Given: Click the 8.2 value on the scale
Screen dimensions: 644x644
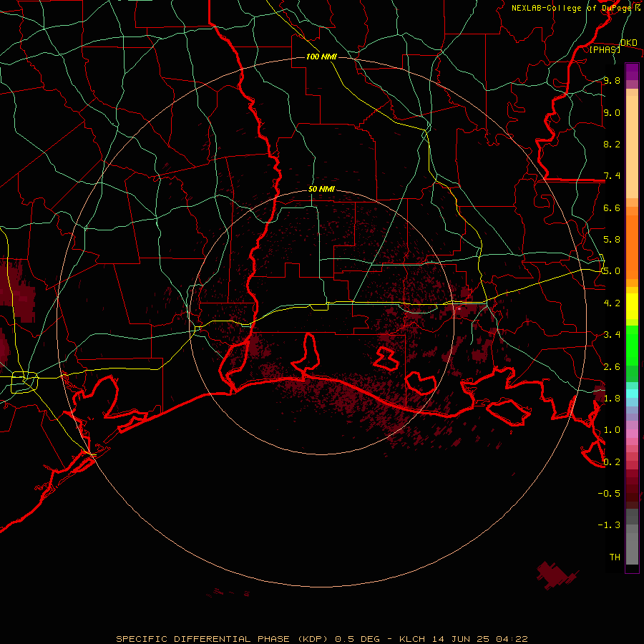Looking at the screenshot, I should pyautogui.click(x=612, y=144).
